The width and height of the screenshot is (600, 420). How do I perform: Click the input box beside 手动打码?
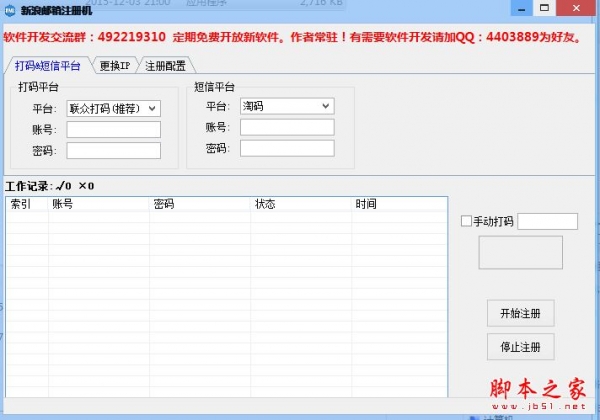(x=548, y=221)
